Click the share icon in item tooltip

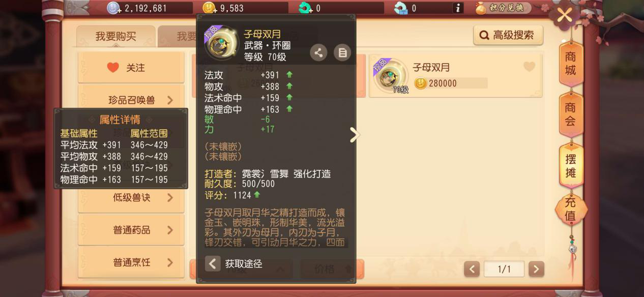click(x=318, y=52)
